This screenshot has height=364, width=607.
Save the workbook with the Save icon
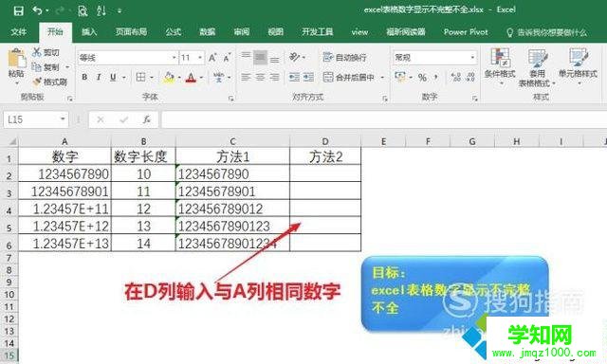point(18,10)
